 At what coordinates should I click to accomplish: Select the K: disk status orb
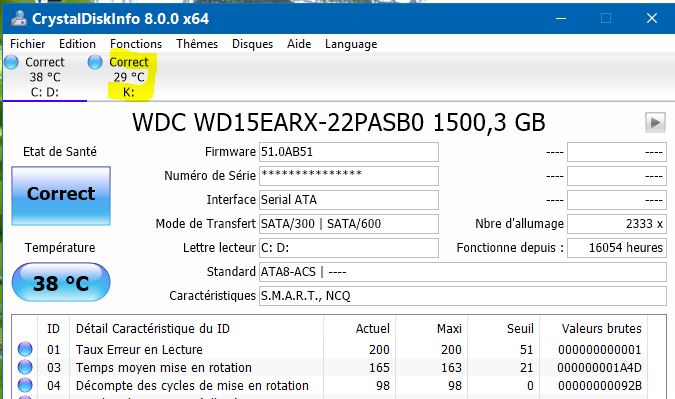coord(95,62)
